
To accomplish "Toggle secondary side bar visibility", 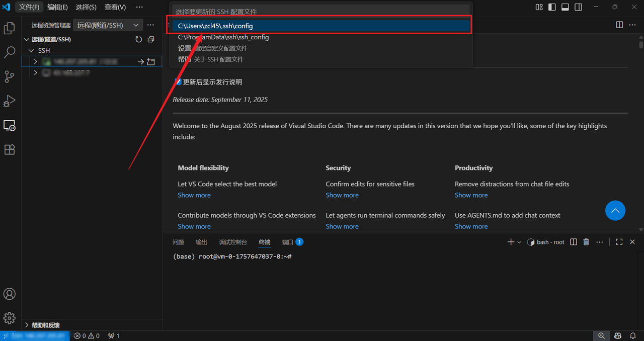I will click(x=579, y=7).
